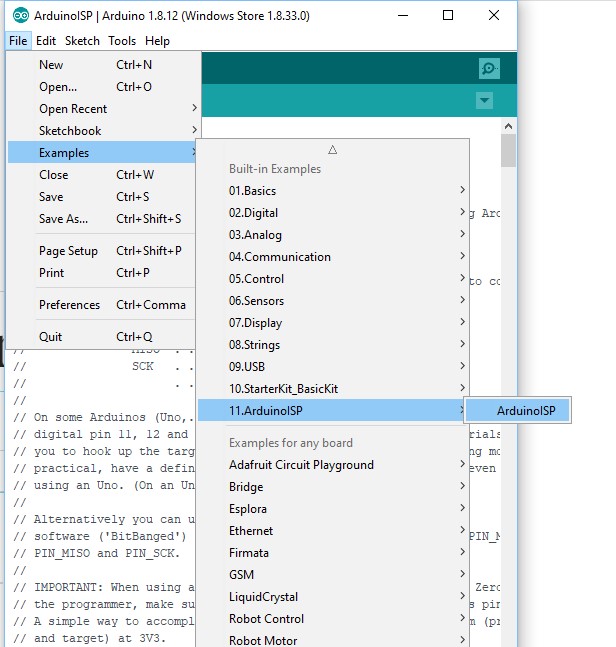Expand the 02.Digital examples

(333, 213)
